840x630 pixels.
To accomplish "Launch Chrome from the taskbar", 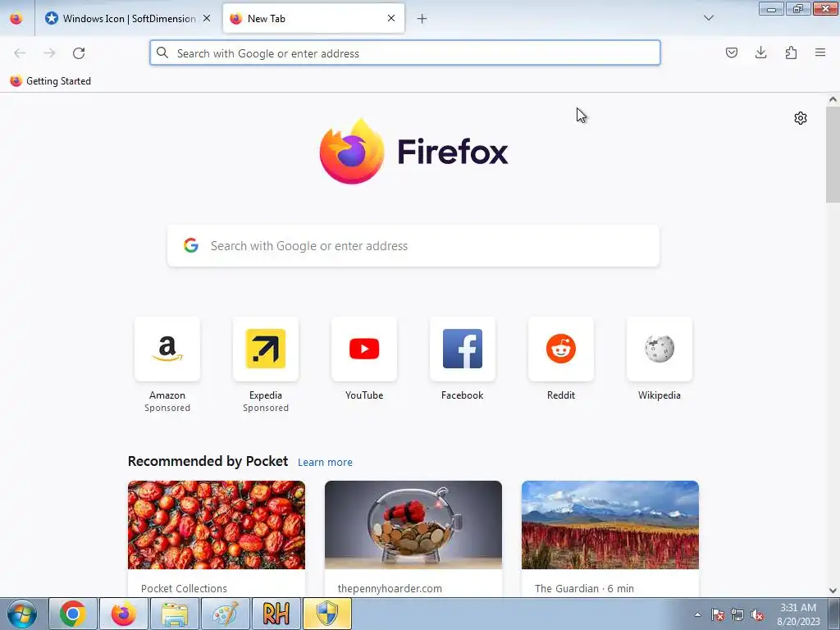I will pos(73,614).
